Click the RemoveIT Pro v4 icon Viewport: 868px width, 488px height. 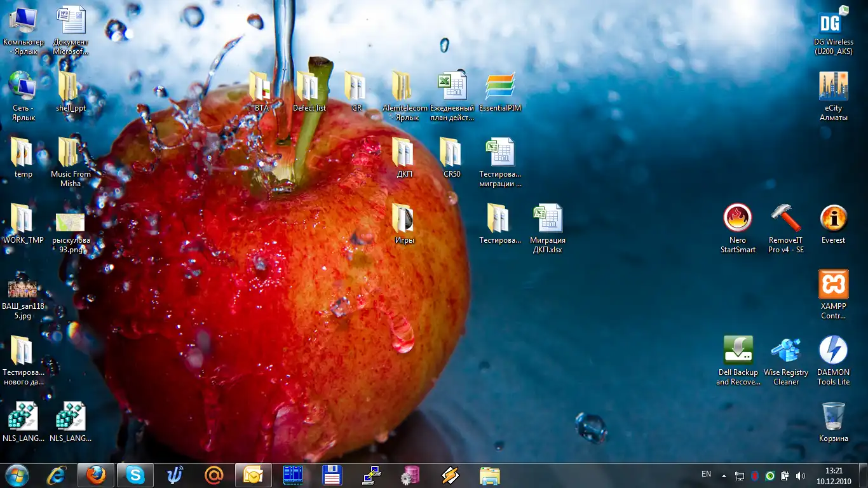tap(786, 219)
